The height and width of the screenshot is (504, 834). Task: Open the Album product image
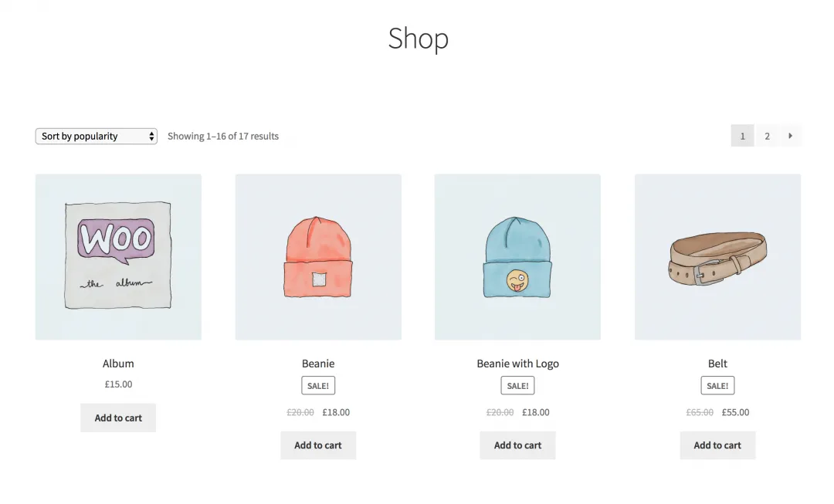[119, 257]
